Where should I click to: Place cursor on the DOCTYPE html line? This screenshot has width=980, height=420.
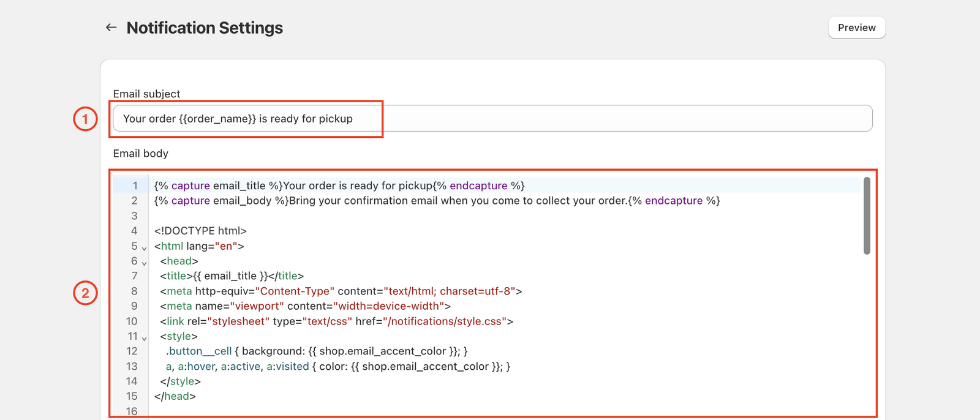click(200, 231)
